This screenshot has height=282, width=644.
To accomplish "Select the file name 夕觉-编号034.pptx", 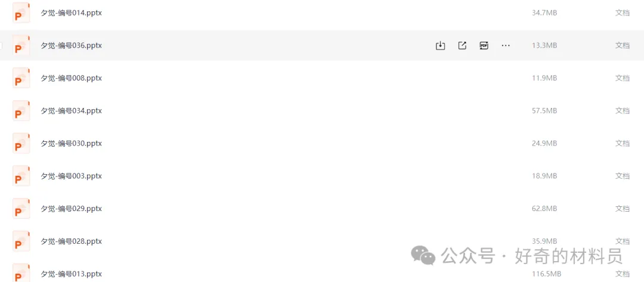I will [x=71, y=111].
